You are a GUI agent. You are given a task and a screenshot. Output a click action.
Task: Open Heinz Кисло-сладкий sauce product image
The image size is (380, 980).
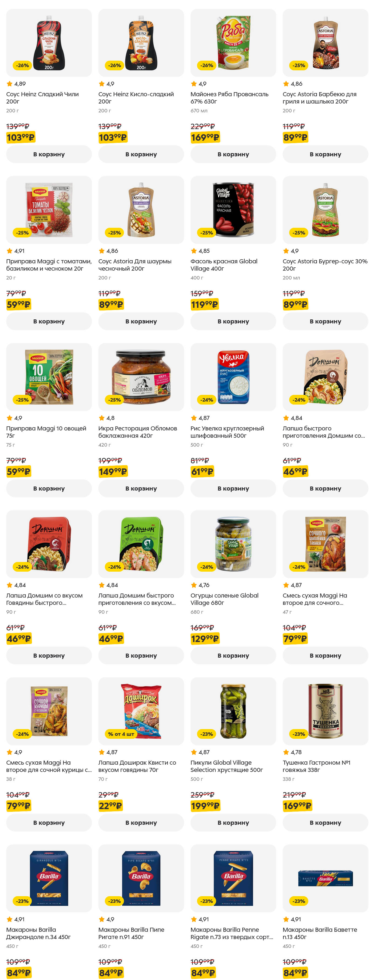tap(141, 43)
